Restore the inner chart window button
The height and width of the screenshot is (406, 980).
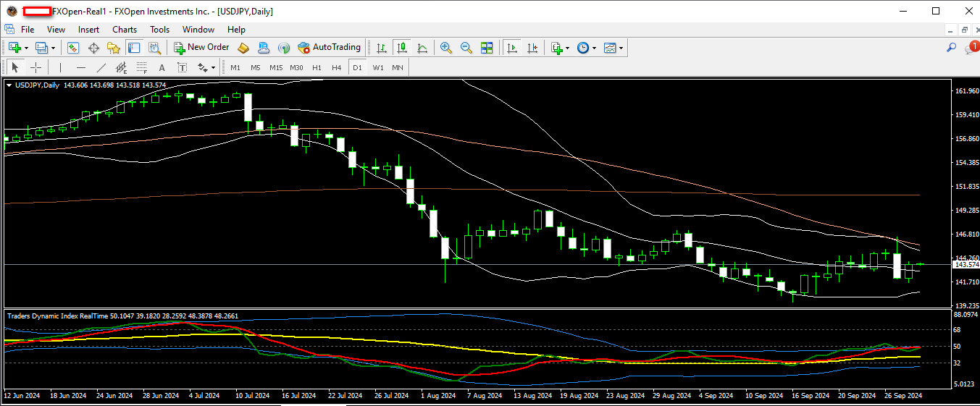[x=964, y=30]
